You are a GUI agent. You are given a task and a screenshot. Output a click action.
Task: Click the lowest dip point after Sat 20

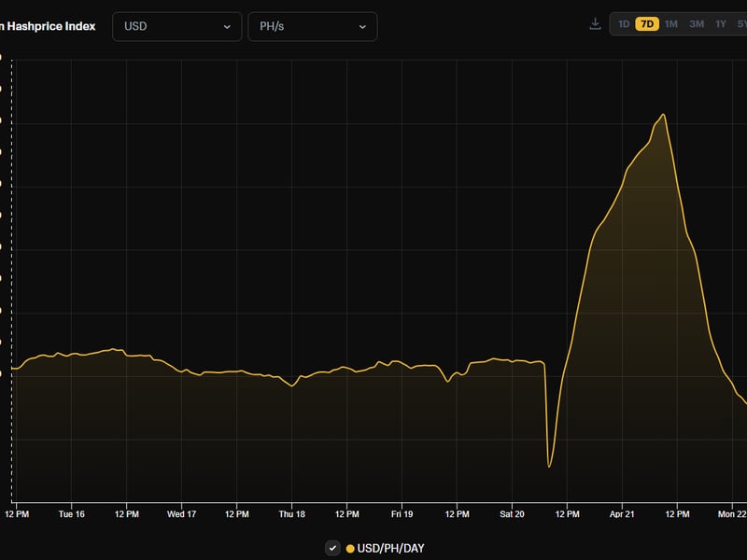[x=549, y=466]
